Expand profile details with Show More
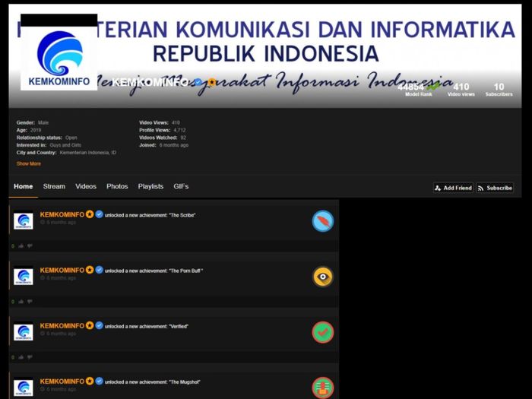 click(29, 163)
